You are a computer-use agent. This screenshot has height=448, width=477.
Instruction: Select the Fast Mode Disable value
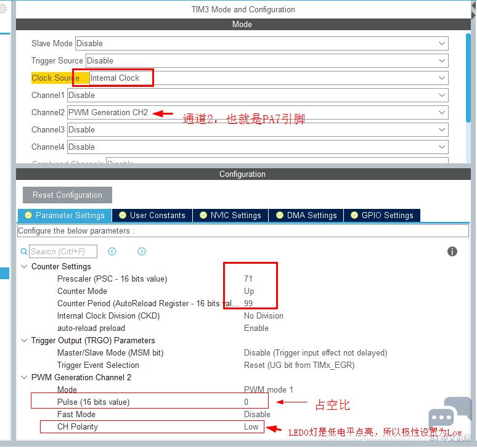pyautogui.click(x=257, y=414)
